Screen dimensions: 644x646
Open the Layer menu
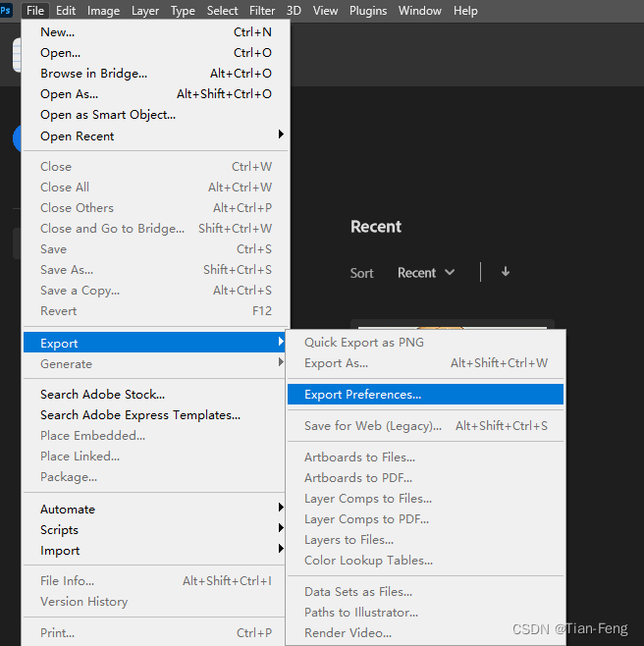[145, 10]
